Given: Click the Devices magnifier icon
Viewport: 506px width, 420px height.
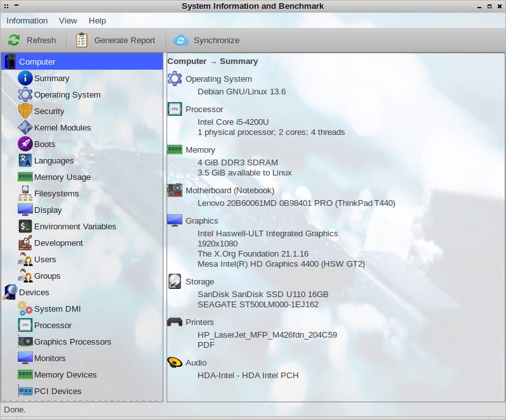Looking at the screenshot, I should (10, 292).
